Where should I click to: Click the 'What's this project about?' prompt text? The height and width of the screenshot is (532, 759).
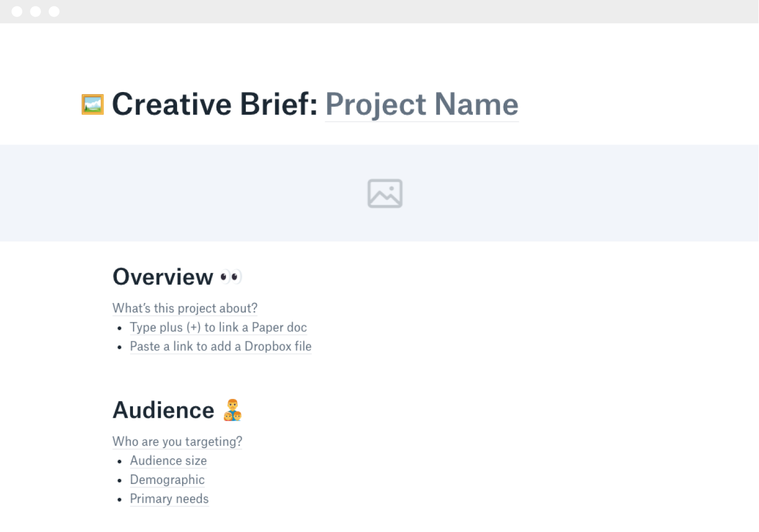pos(185,308)
